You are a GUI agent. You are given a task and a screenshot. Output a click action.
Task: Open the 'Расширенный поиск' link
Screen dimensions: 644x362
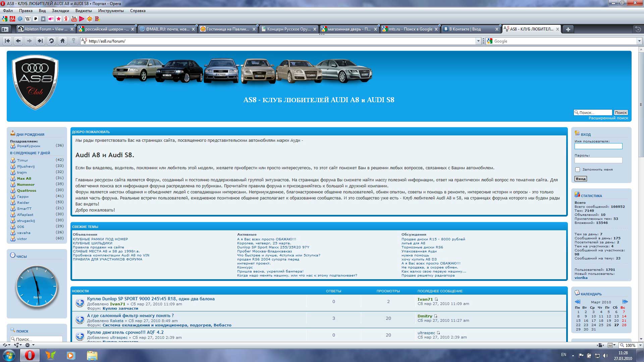coord(608,118)
